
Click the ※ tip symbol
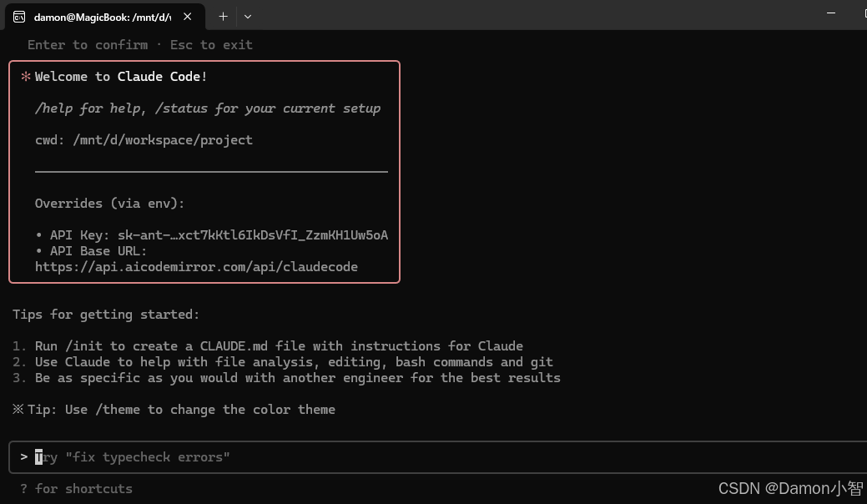18,410
